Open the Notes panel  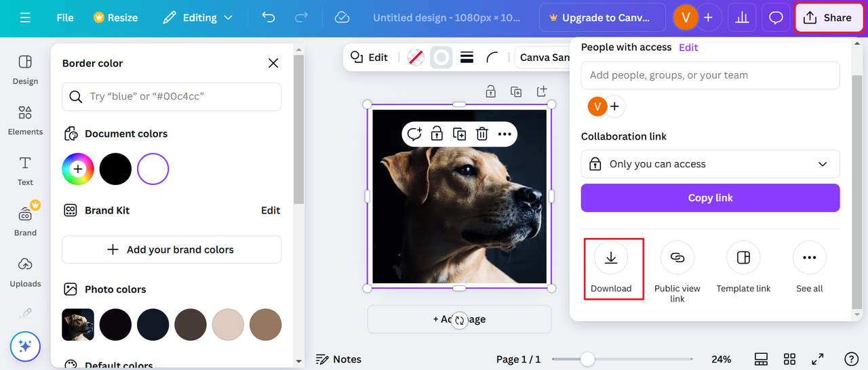(339, 359)
